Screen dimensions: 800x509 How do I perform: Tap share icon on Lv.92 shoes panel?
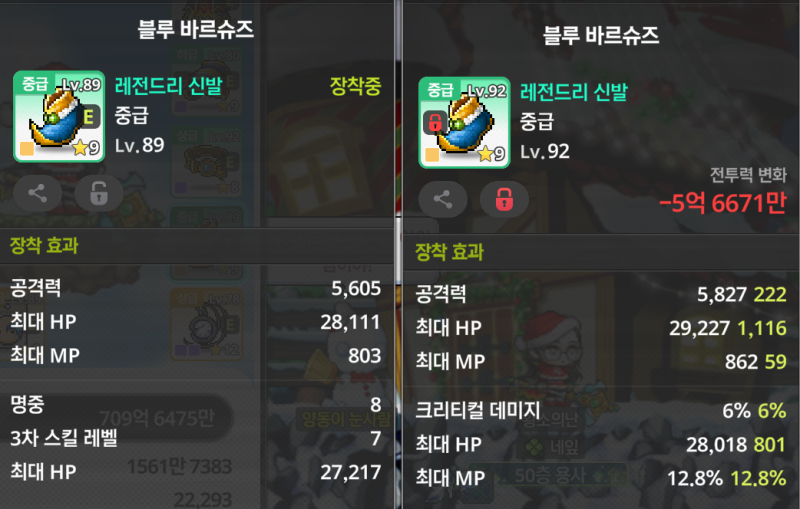point(442,199)
